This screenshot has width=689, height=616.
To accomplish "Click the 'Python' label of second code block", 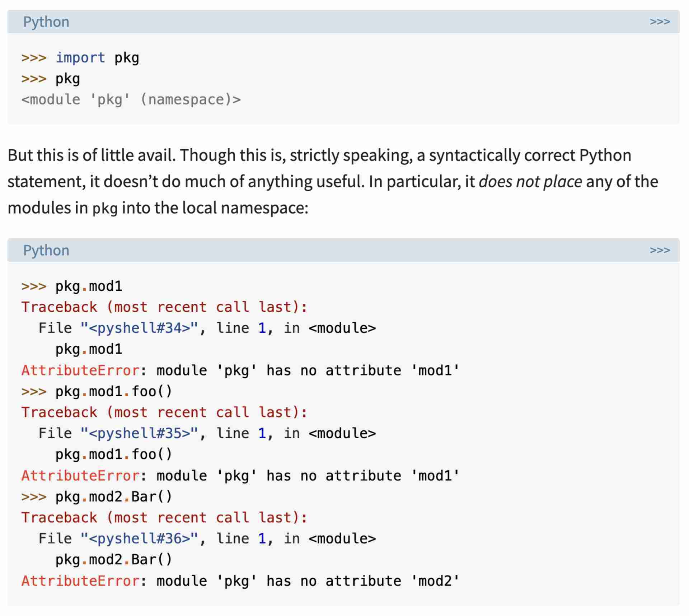I will 46,250.
